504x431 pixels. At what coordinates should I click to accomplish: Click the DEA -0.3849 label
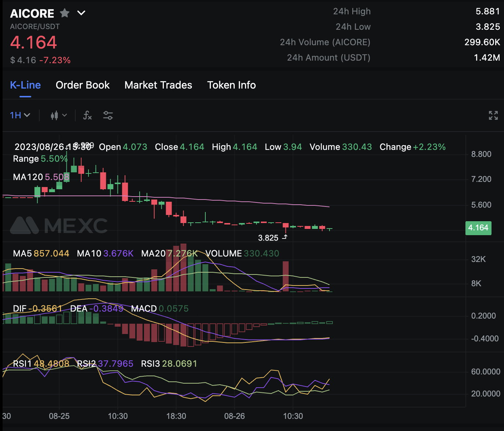pos(97,309)
